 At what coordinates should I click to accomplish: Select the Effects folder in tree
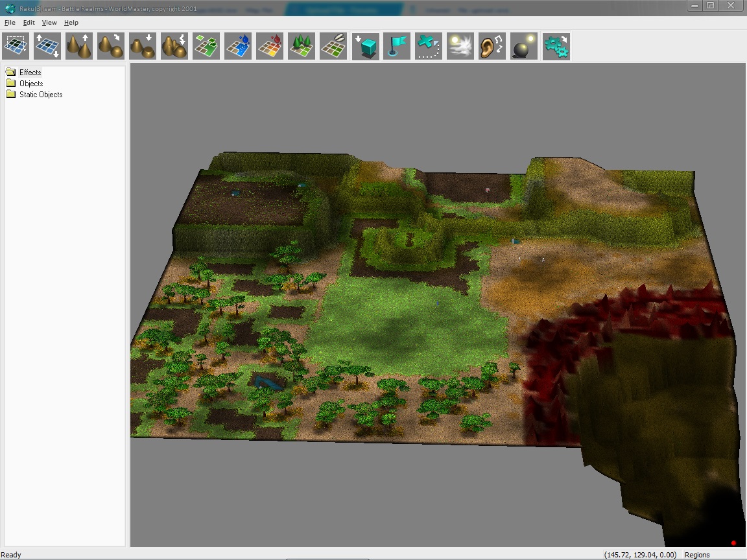point(30,73)
